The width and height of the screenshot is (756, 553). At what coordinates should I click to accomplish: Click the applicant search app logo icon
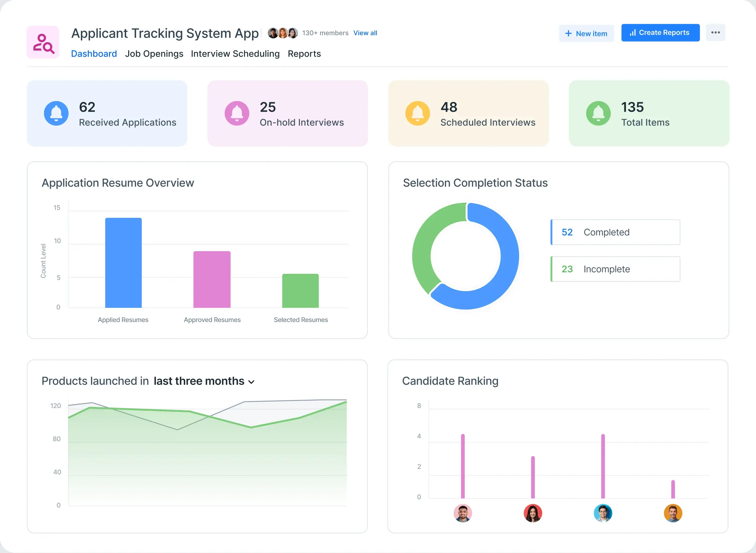click(x=43, y=42)
